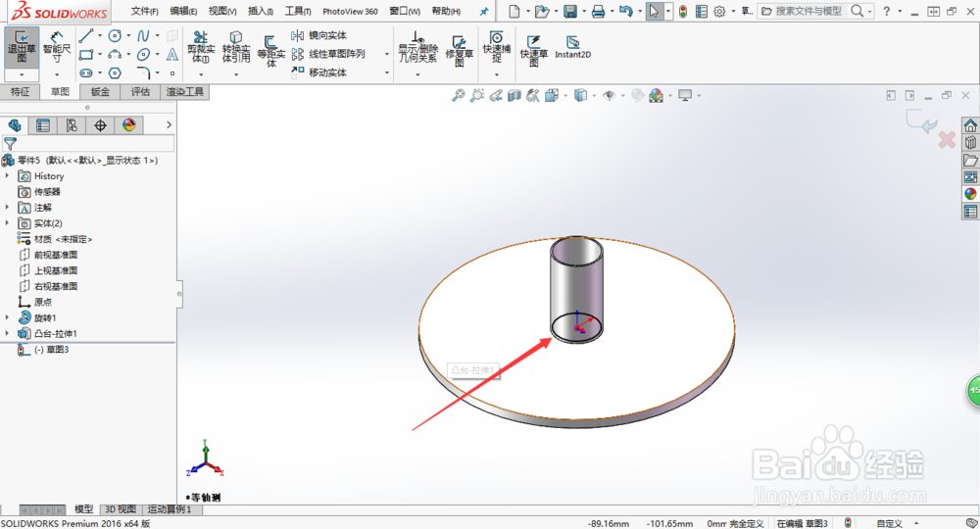980x529 pixels.
Task: Expand the History tree node
Action: 8,176
